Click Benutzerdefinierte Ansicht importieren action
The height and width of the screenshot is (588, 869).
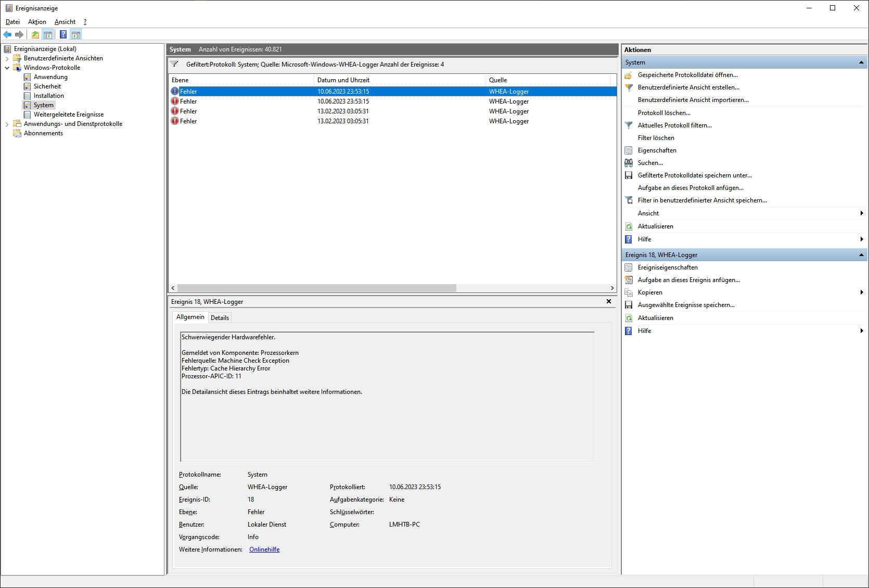coord(693,100)
